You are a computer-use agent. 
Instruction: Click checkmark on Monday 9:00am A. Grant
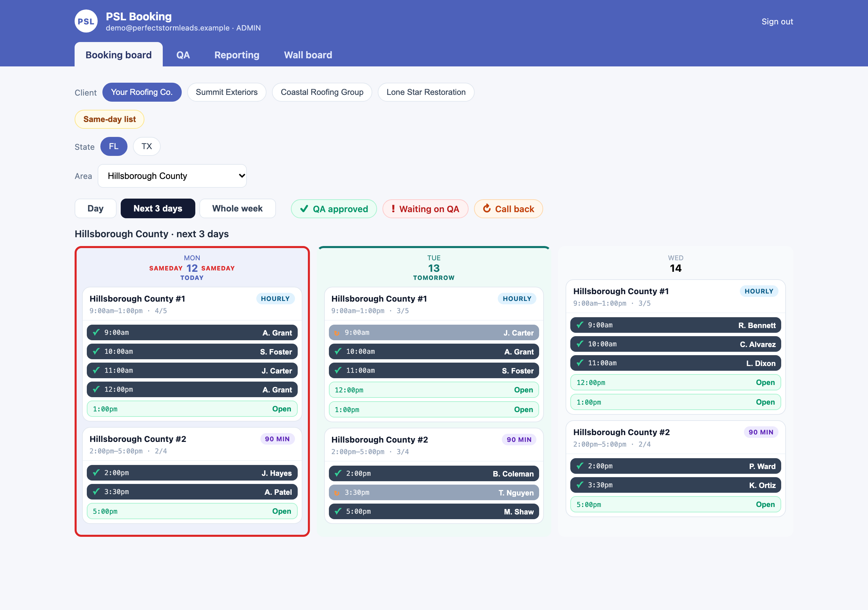[96, 332]
